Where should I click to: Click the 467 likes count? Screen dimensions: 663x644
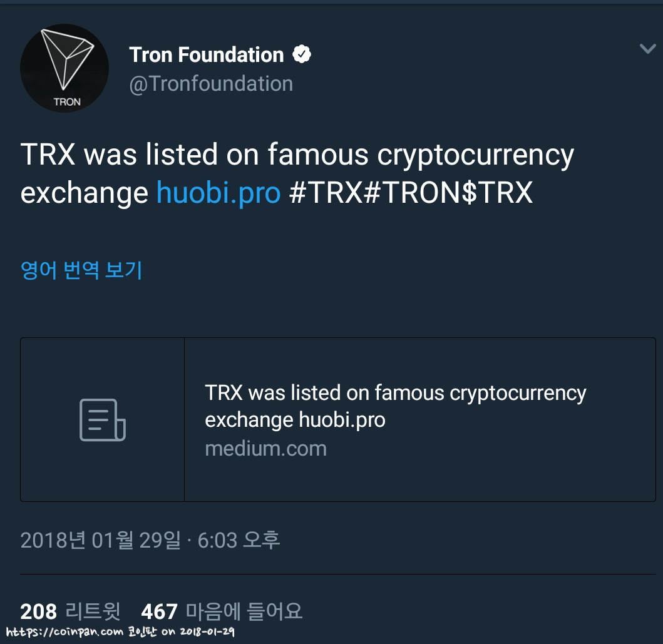point(157,612)
